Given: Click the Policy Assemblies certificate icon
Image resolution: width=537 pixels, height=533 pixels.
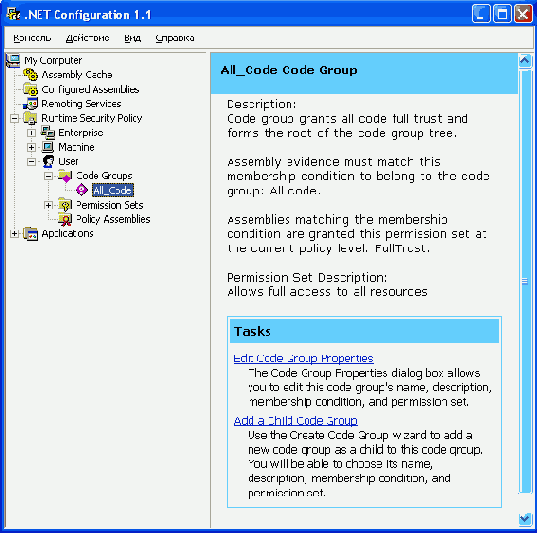Looking at the screenshot, I should coord(65,219).
